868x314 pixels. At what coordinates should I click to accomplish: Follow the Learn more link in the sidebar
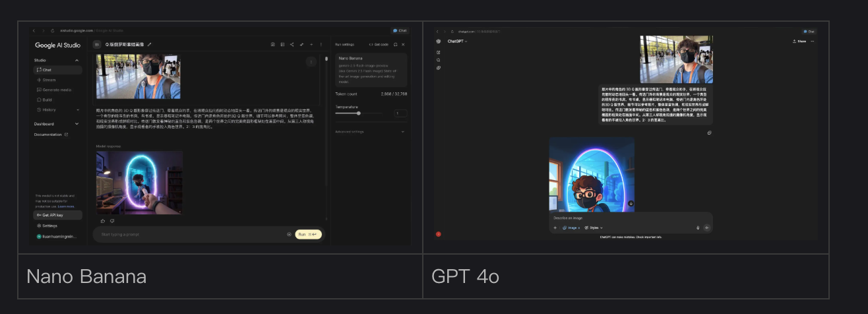coord(67,206)
